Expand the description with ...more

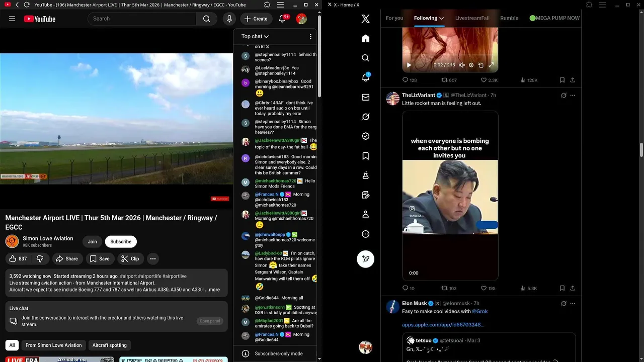click(x=212, y=290)
